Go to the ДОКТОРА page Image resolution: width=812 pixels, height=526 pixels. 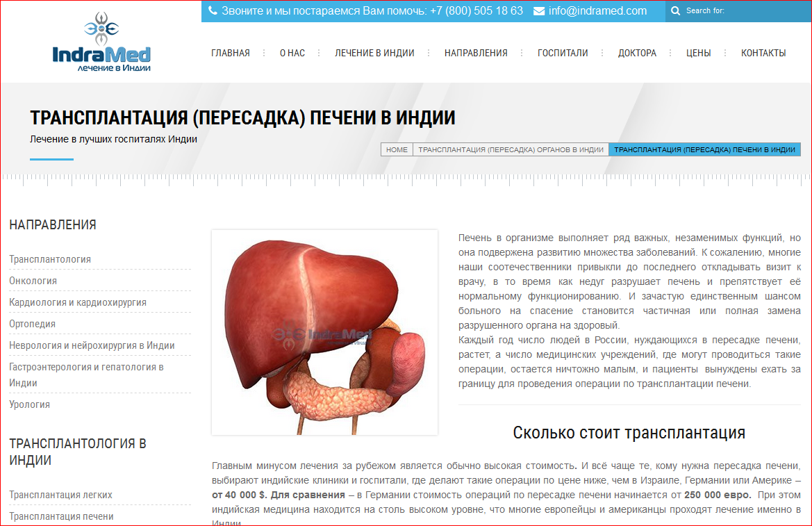(x=637, y=53)
